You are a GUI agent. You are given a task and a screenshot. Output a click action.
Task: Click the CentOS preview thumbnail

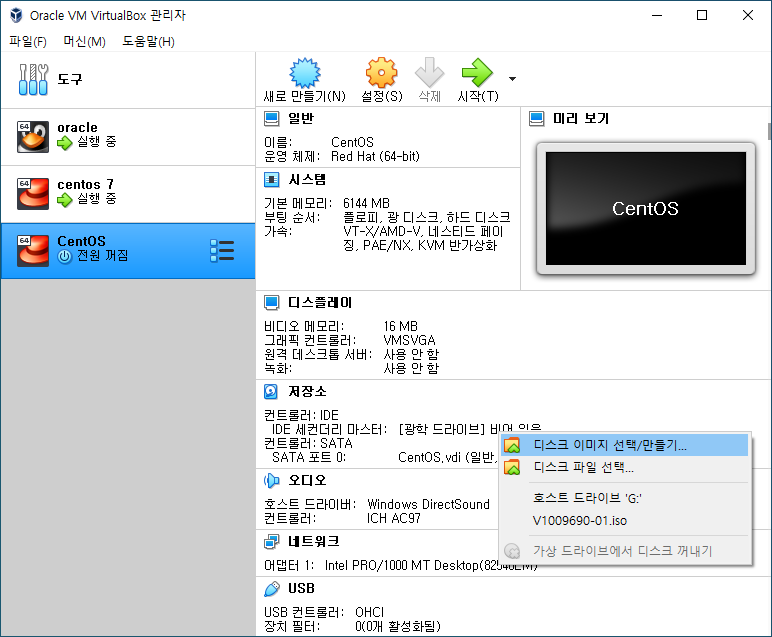645,208
